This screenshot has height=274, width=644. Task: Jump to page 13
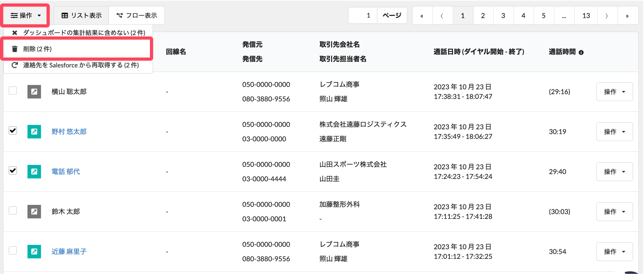click(x=586, y=16)
